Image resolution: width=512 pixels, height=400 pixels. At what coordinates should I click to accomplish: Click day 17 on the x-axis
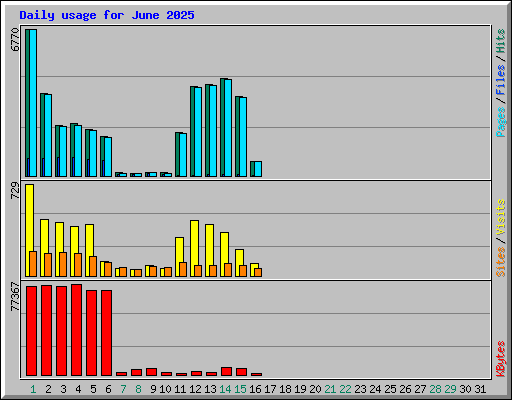tap(270, 389)
